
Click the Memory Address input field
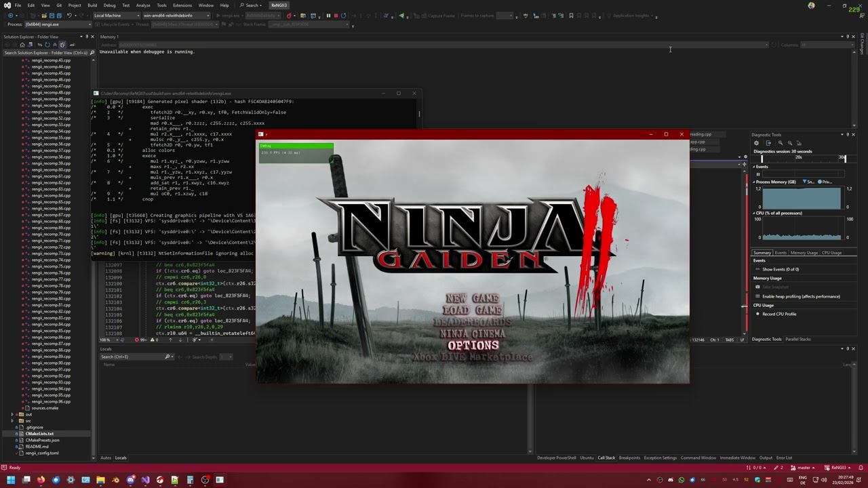[x=444, y=45]
